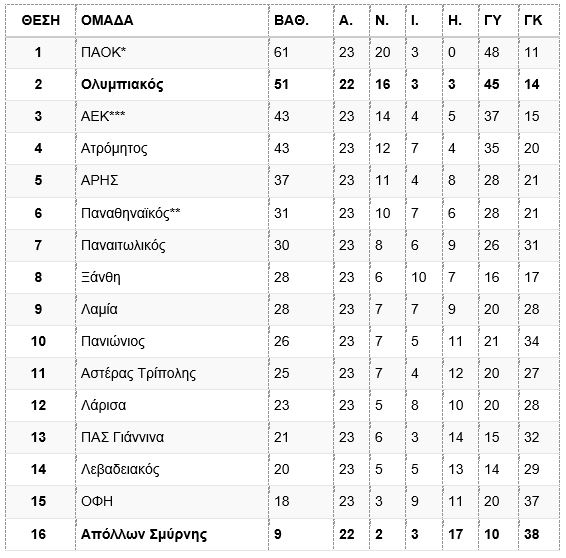The image size is (566, 558).
Task: Select the Ολυμπιακός team row
Action: (282, 84)
